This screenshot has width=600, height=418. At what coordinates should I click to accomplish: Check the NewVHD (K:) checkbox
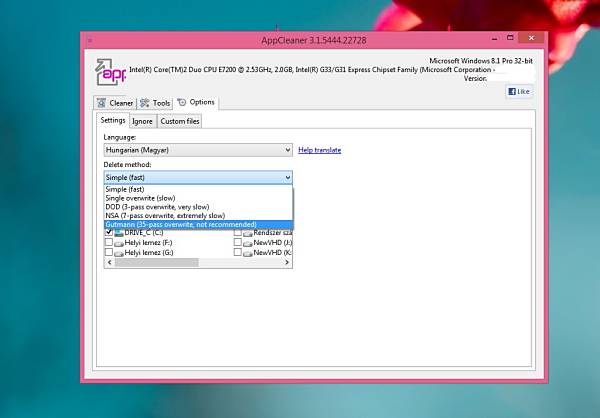238,252
